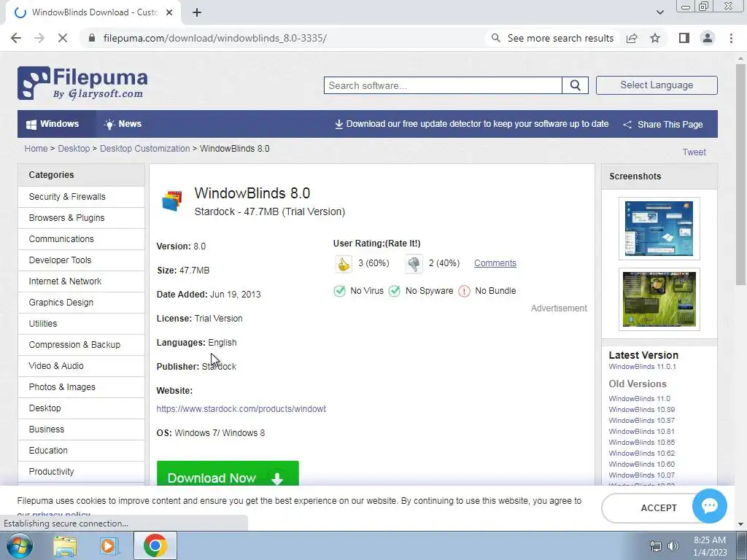Open Developer Tools category
This screenshot has width=747, height=560.
82,260
